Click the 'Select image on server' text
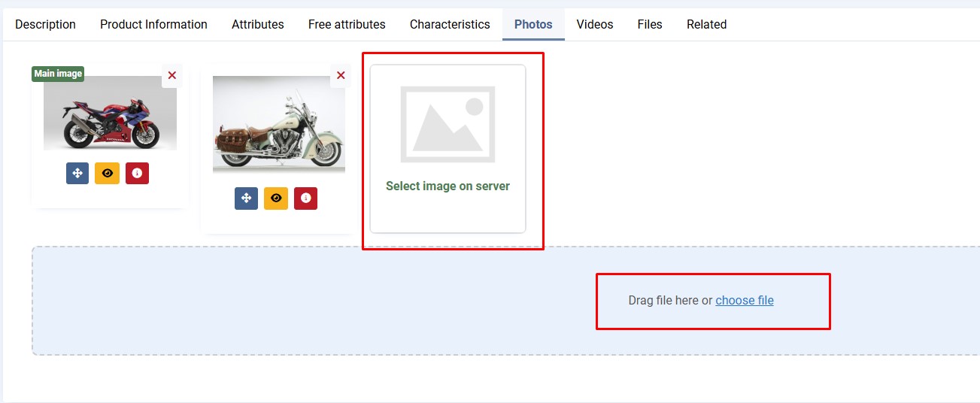 coord(448,186)
